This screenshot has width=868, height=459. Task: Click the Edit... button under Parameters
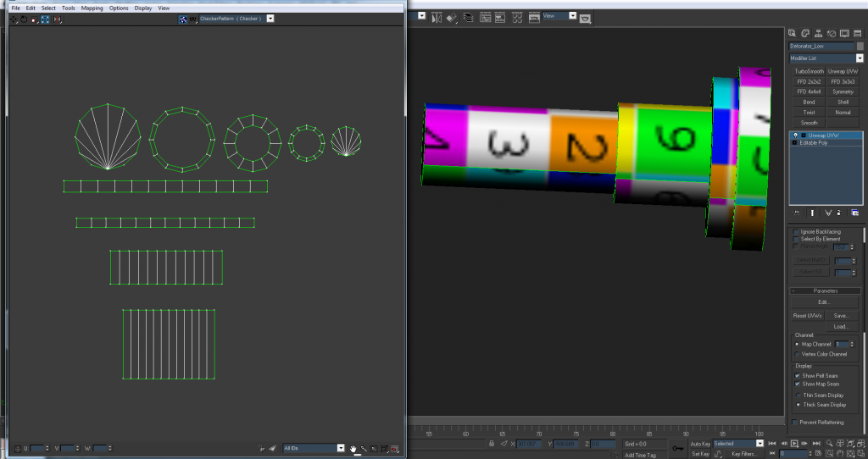pos(825,301)
